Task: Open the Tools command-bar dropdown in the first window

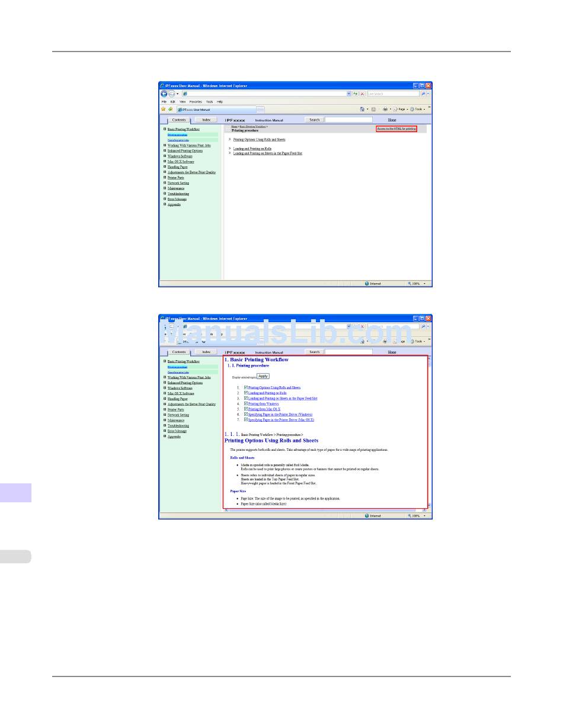Action: click(417, 109)
